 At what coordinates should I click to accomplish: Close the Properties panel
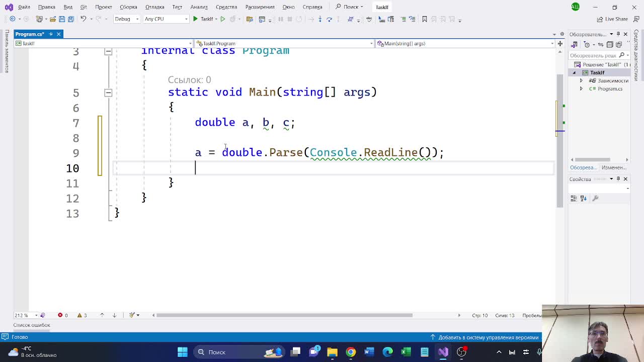625,179
